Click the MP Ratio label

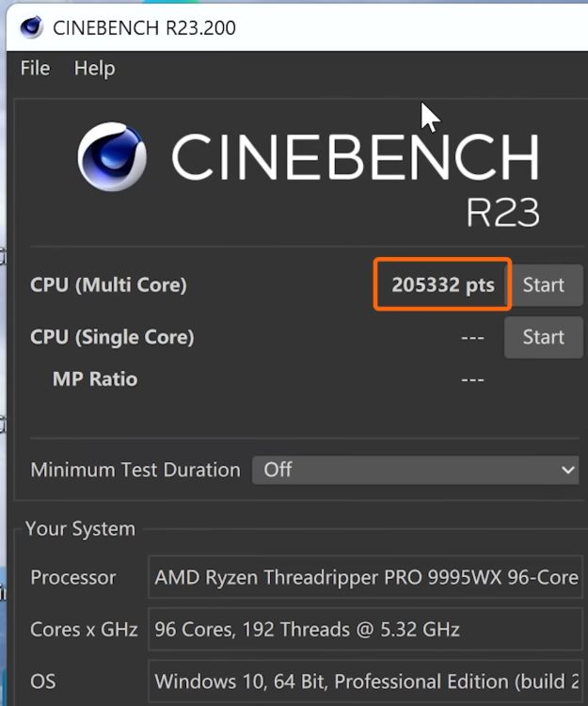[x=95, y=379]
